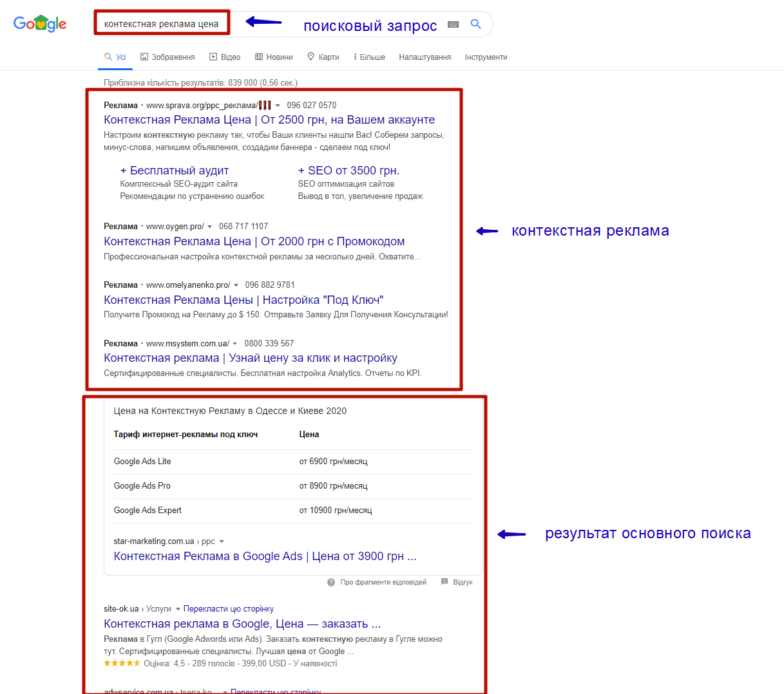Click the 'Про фрагменти відповідей' link
This screenshot has width=784, height=694.
pos(383,582)
